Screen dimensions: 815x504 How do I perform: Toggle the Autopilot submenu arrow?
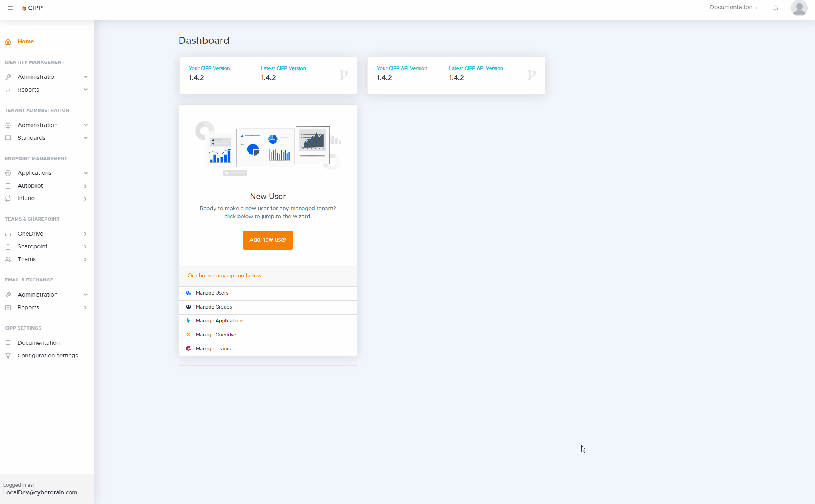click(x=85, y=185)
